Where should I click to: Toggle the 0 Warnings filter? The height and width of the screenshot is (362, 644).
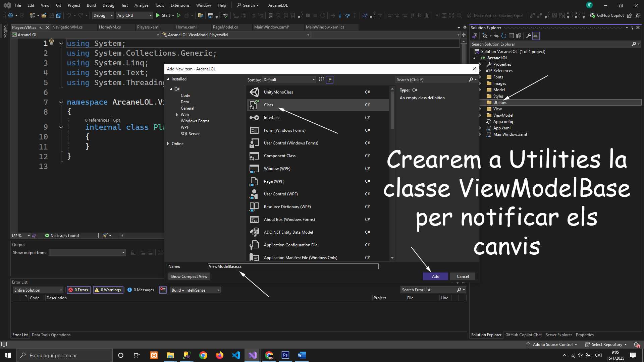108,290
